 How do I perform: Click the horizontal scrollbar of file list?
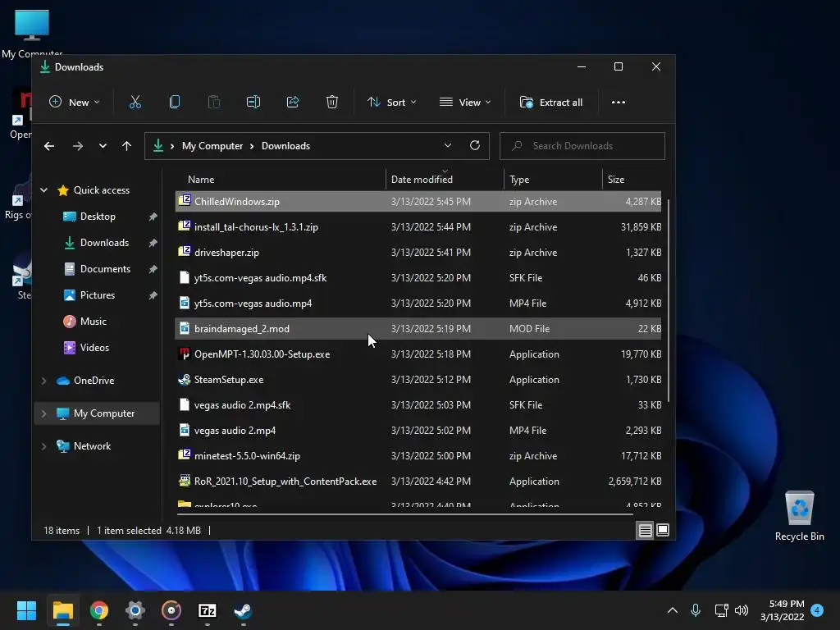[405, 514]
